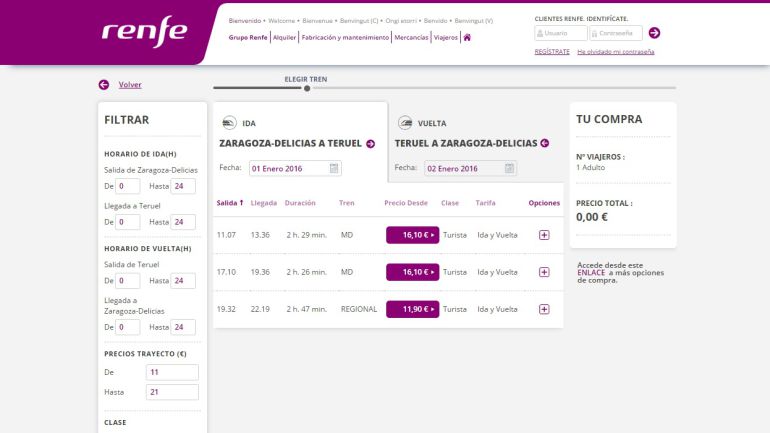
Task: Click De field for Llegada a Zaragoza-Delicias
Action: [128, 327]
